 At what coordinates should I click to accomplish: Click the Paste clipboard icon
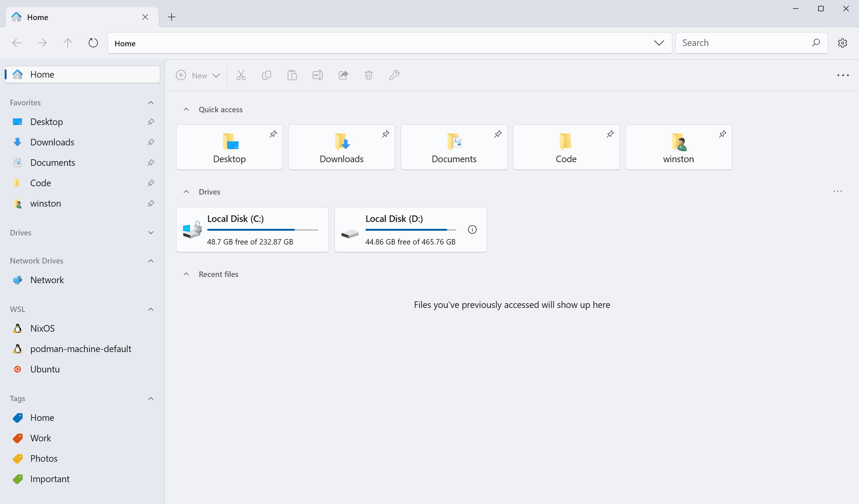pos(292,75)
